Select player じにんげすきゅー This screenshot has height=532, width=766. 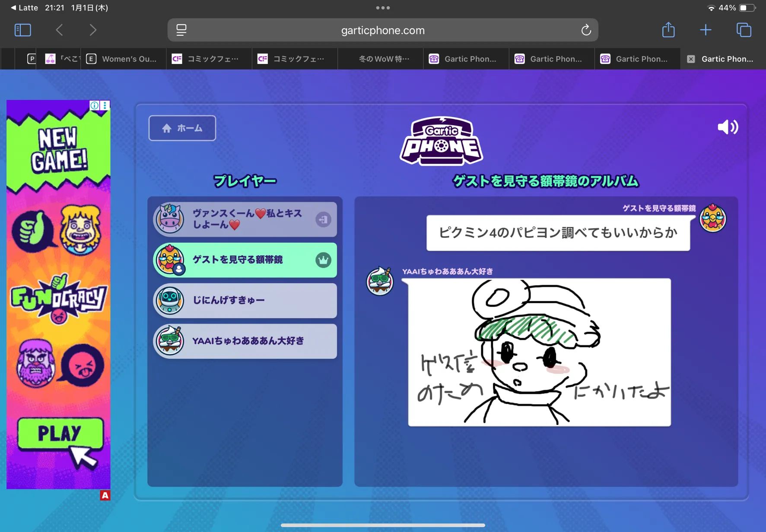(245, 301)
